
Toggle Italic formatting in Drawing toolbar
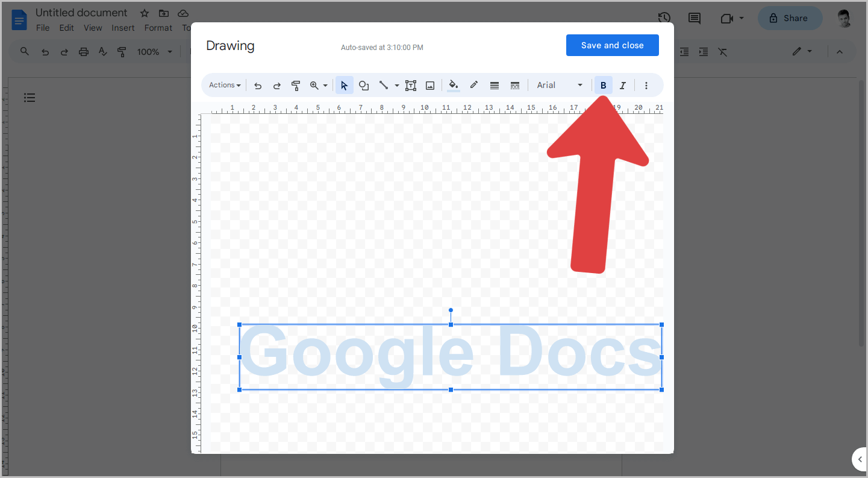click(x=623, y=86)
